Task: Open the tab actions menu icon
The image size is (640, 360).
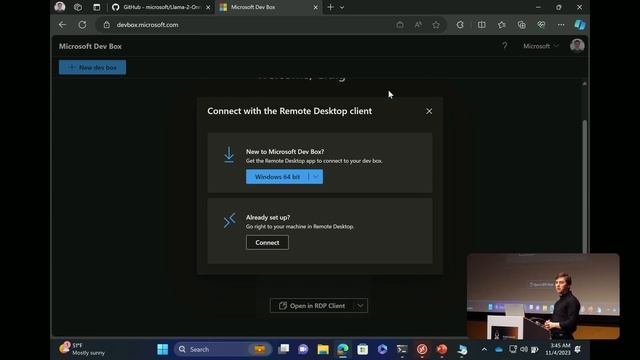Action: [x=97, y=7]
